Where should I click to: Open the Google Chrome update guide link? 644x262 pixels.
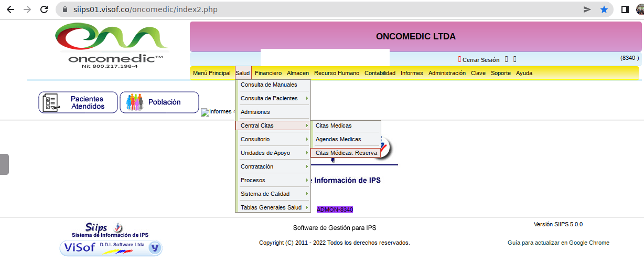558,243
